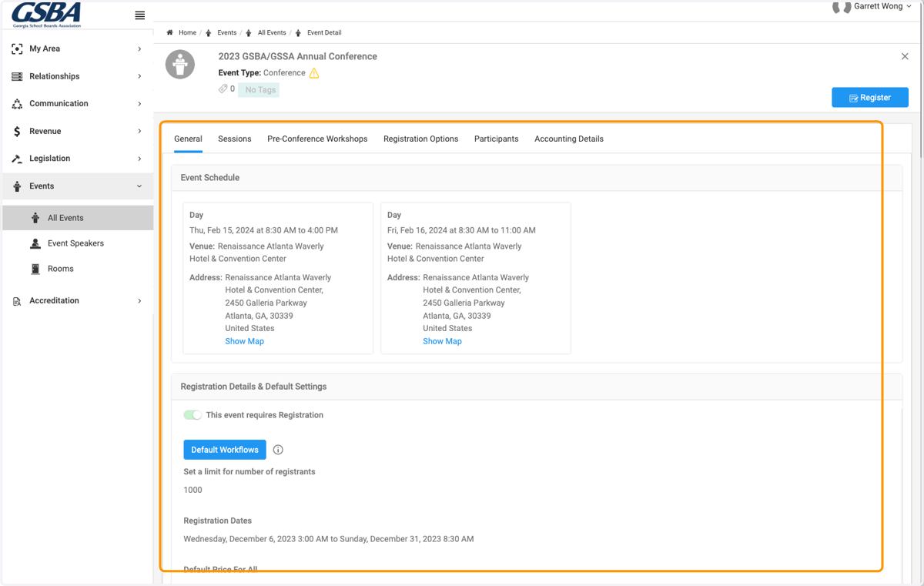The height and width of the screenshot is (586, 924).
Task: Click the Event Speakers icon
Action: (x=35, y=243)
